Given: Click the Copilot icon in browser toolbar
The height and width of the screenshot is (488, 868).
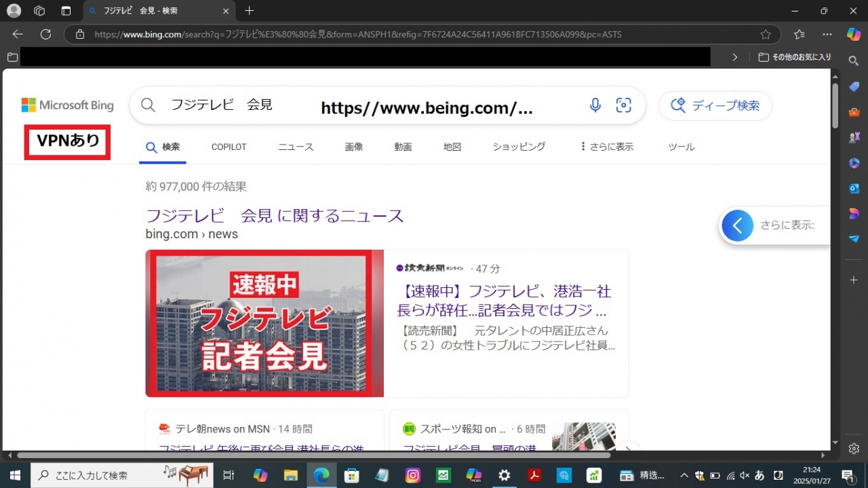Looking at the screenshot, I should [x=854, y=34].
